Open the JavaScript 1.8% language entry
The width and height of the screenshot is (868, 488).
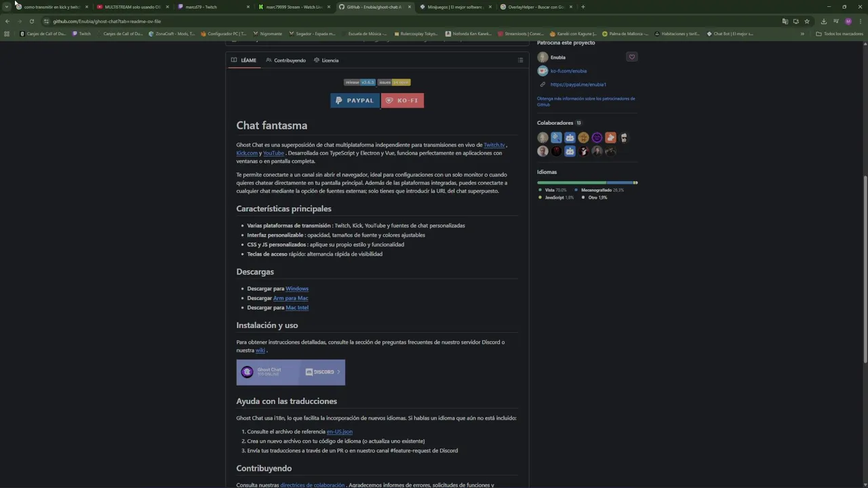tap(556, 197)
